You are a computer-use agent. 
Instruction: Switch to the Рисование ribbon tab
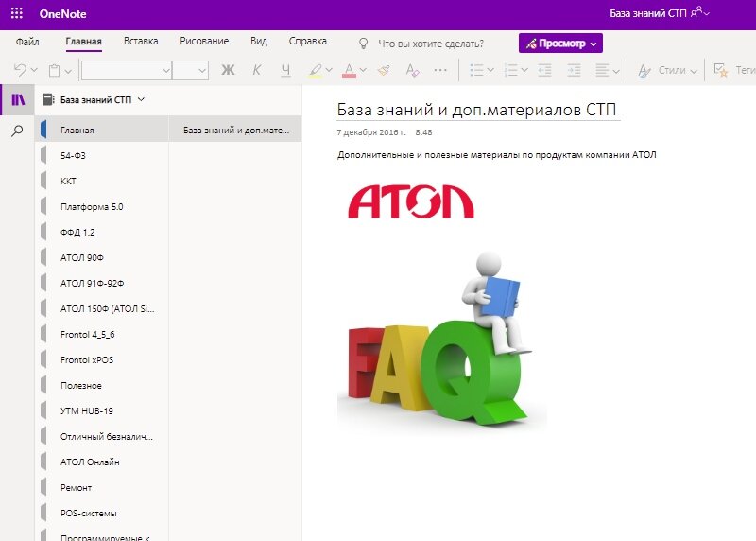coord(204,41)
